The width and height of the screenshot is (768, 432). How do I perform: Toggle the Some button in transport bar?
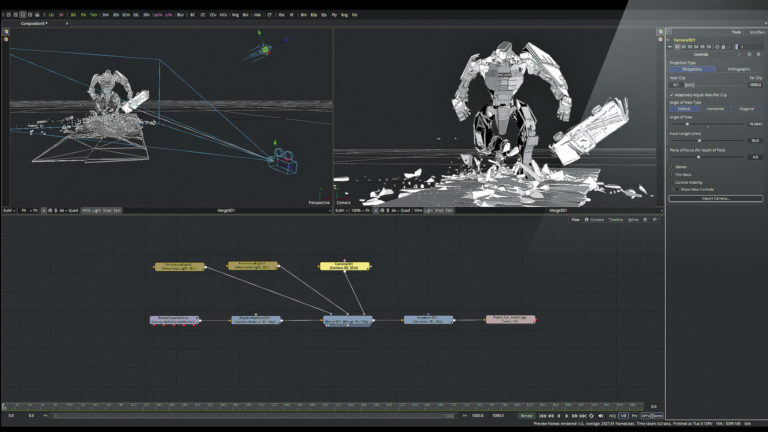point(657,416)
